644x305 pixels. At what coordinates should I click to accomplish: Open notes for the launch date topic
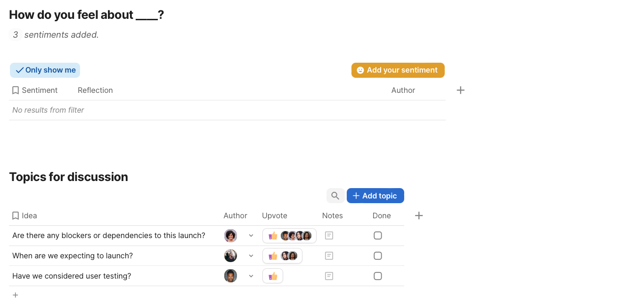(x=329, y=256)
